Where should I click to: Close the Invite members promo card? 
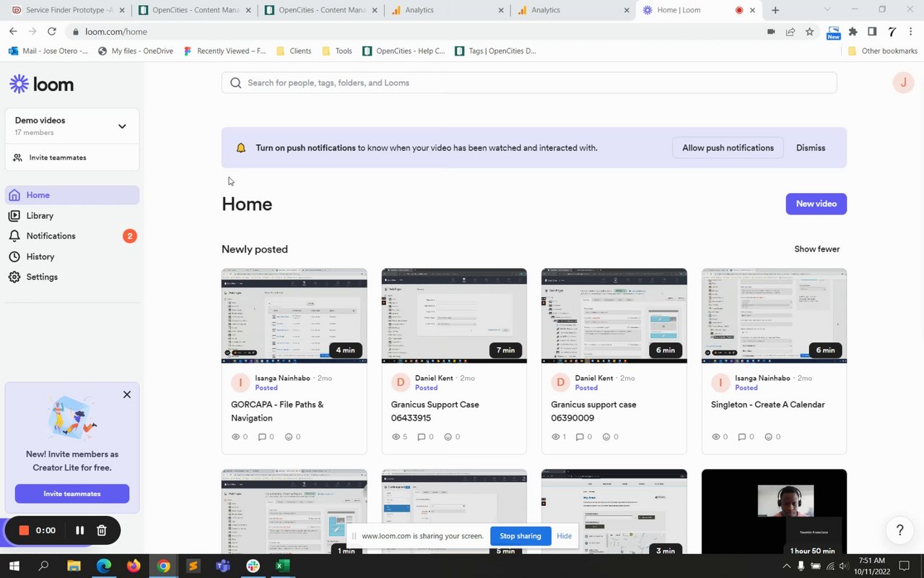127,394
